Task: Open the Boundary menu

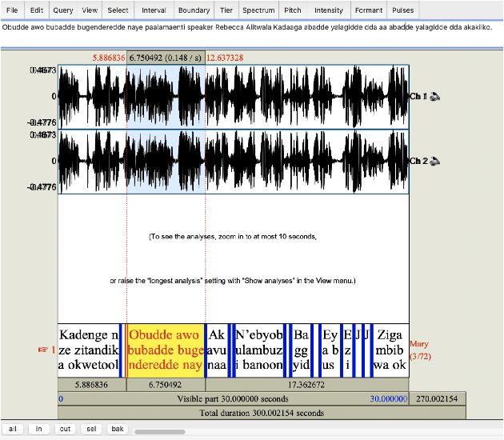Action: pyautogui.click(x=194, y=10)
